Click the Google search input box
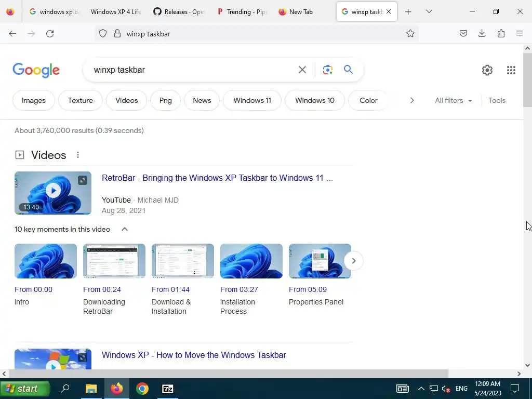Viewport: 532px width, 399px height. coord(193,70)
